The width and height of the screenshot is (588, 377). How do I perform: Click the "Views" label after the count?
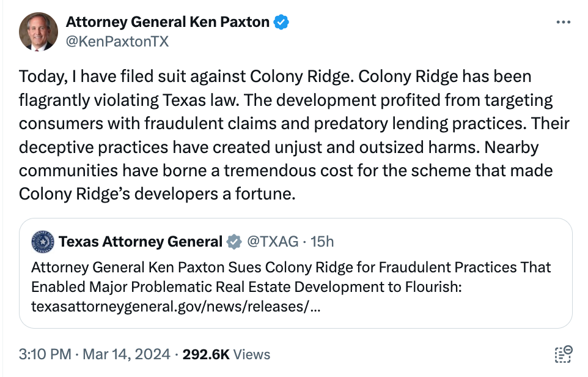click(252, 354)
